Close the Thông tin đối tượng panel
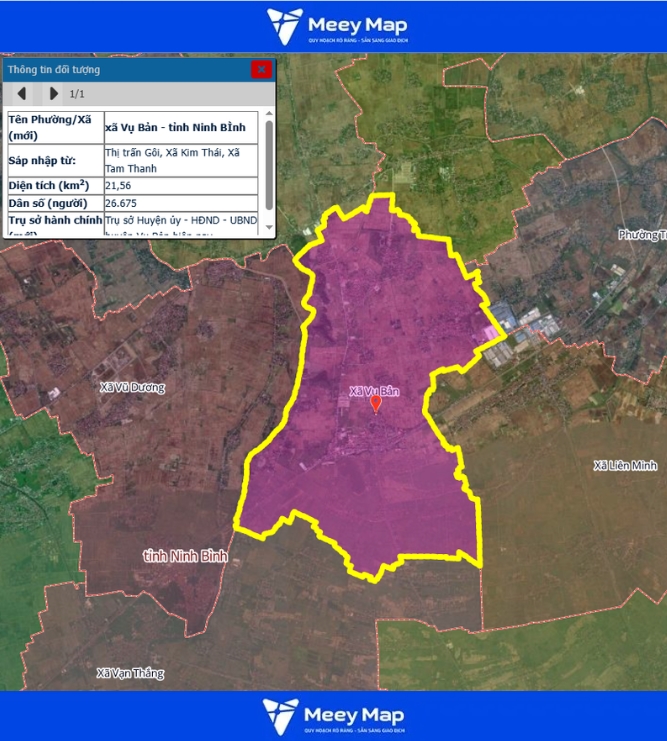667x741 pixels. click(261, 69)
